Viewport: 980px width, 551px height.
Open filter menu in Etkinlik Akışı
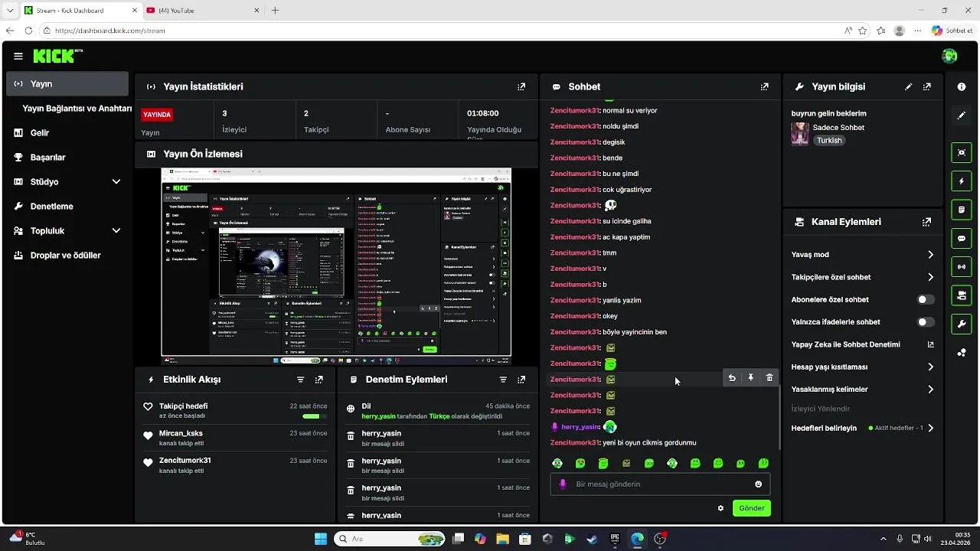(x=301, y=380)
